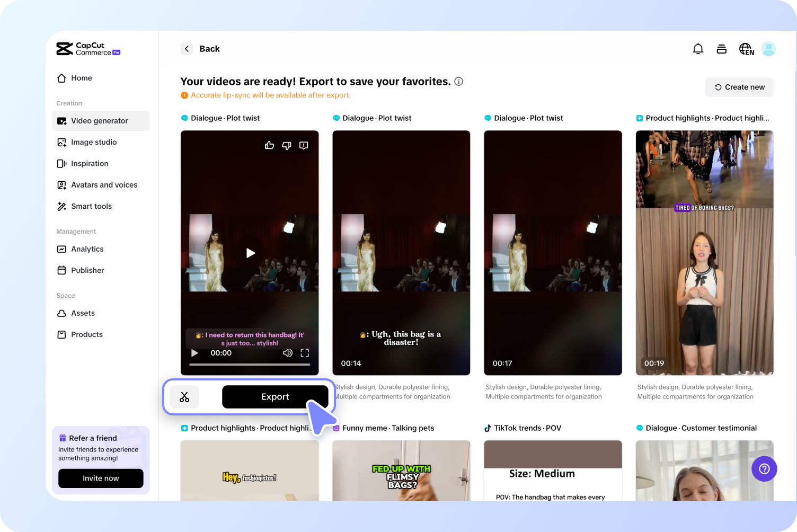The image size is (797, 532).
Task: Click Create new button
Action: (x=739, y=87)
